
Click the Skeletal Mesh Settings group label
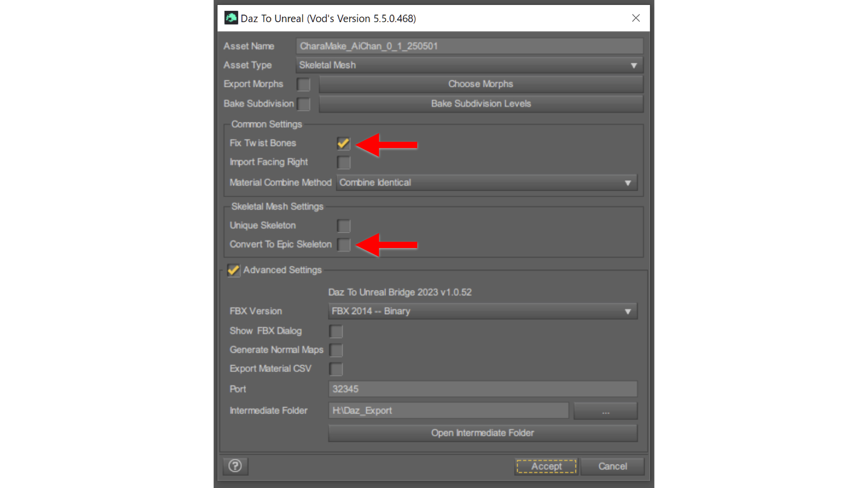[x=277, y=206]
